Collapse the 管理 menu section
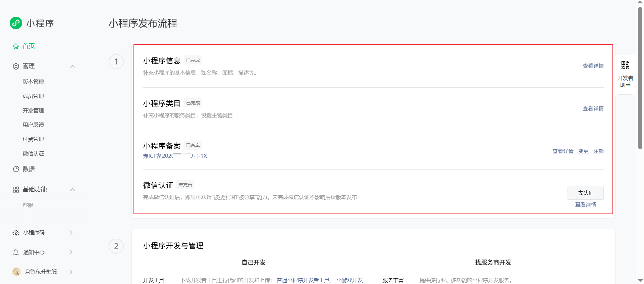This screenshot has height=284, width=644. [72, 66]
